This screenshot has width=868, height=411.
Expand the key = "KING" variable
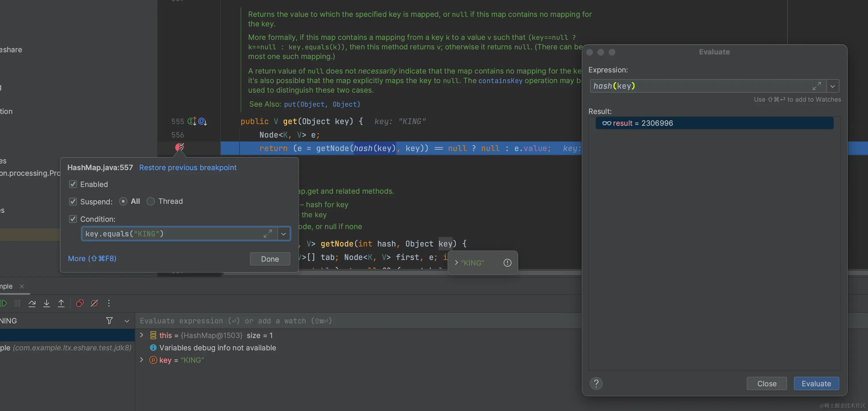pos(142,360)
